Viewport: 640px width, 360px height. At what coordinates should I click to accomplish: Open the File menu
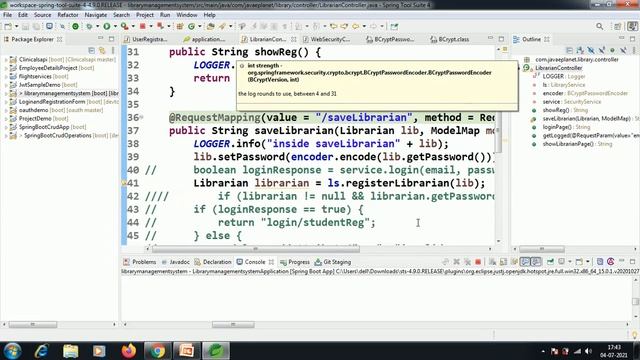click(7, 15)
